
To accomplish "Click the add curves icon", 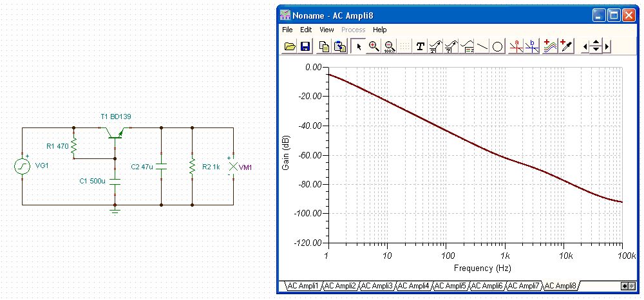I will click(x=550, y=46).
